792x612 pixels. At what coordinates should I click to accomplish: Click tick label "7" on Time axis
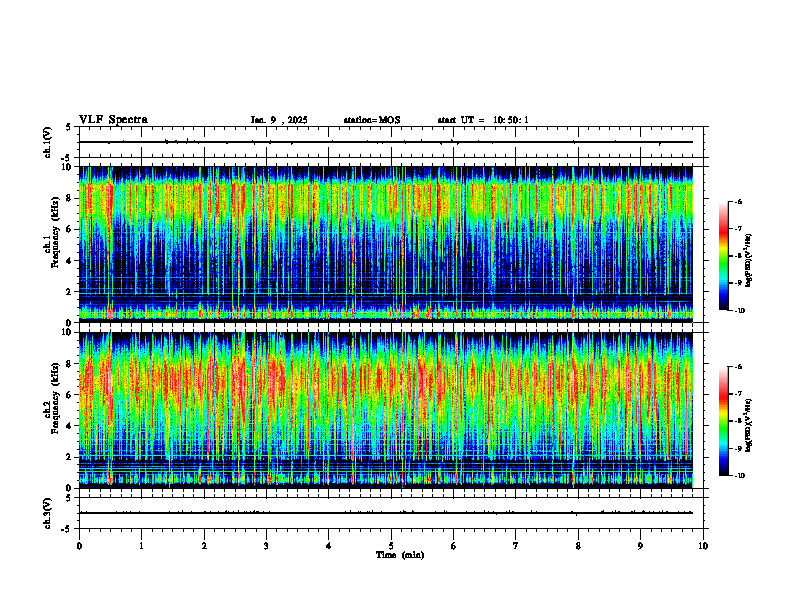(x=516, y=546)
